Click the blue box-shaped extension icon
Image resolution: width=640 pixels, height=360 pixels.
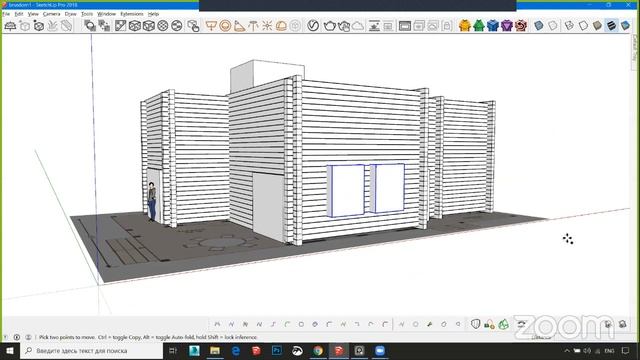[493, 26]
